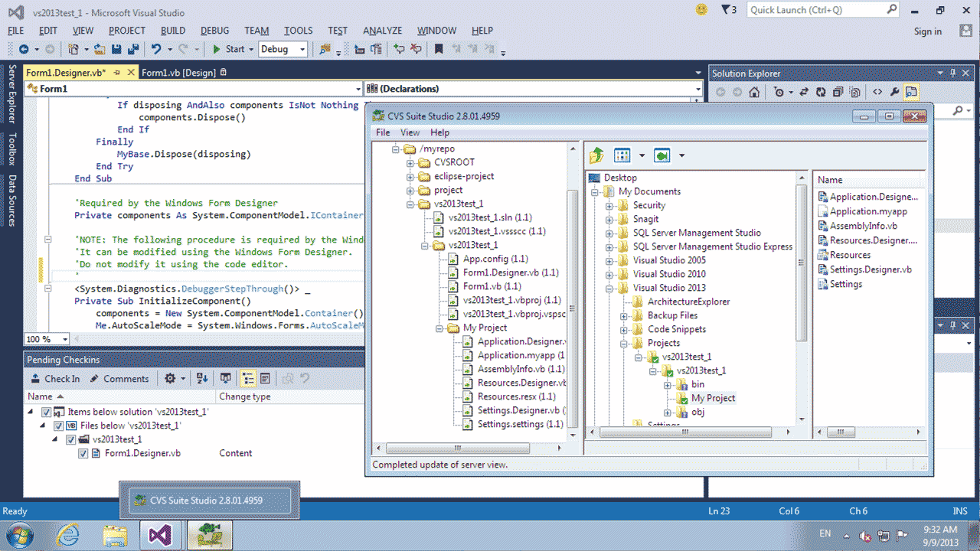Open the view mode icon in CVS Suite

[622, 155]
